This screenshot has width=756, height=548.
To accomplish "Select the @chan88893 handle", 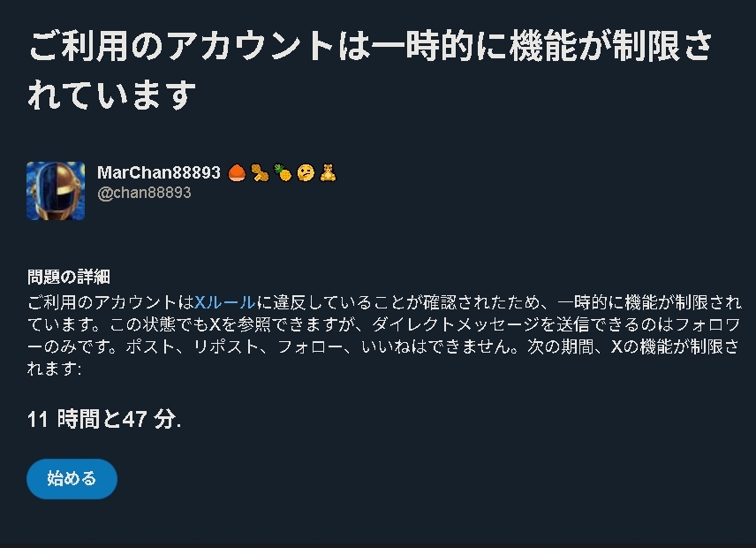I will (x=144, y=193).
